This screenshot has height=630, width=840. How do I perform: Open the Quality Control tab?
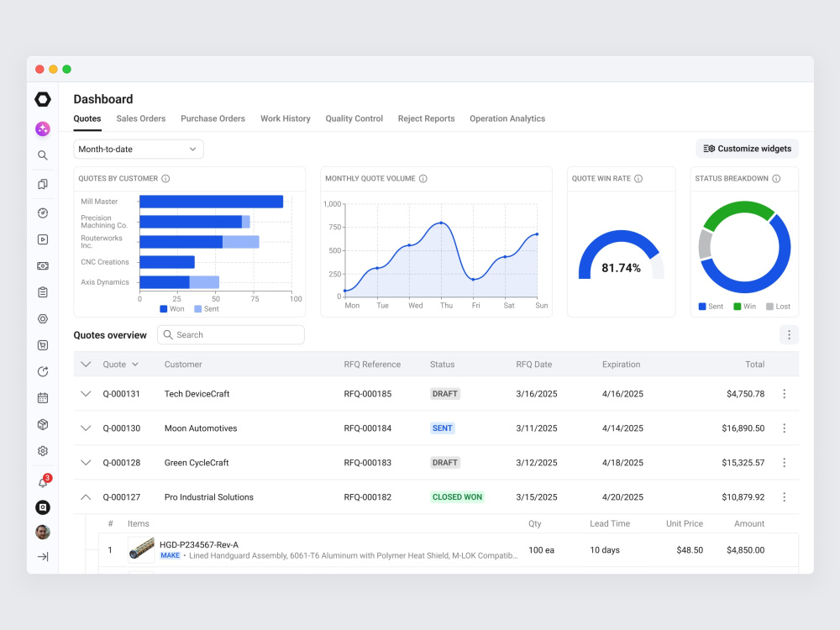click(354, 119)
